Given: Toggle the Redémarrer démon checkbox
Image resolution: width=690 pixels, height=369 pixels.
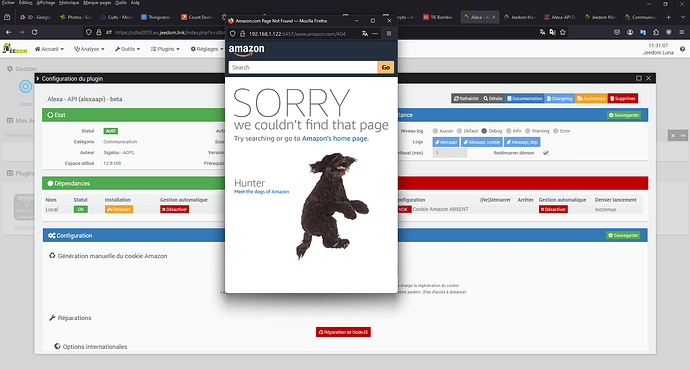Looking at the screenshot, I should coord(546,153).
